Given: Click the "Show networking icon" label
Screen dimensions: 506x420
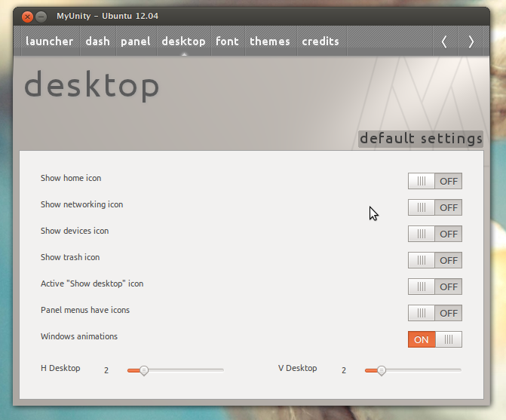Looking at the screenshot, I should pos(82,204).
